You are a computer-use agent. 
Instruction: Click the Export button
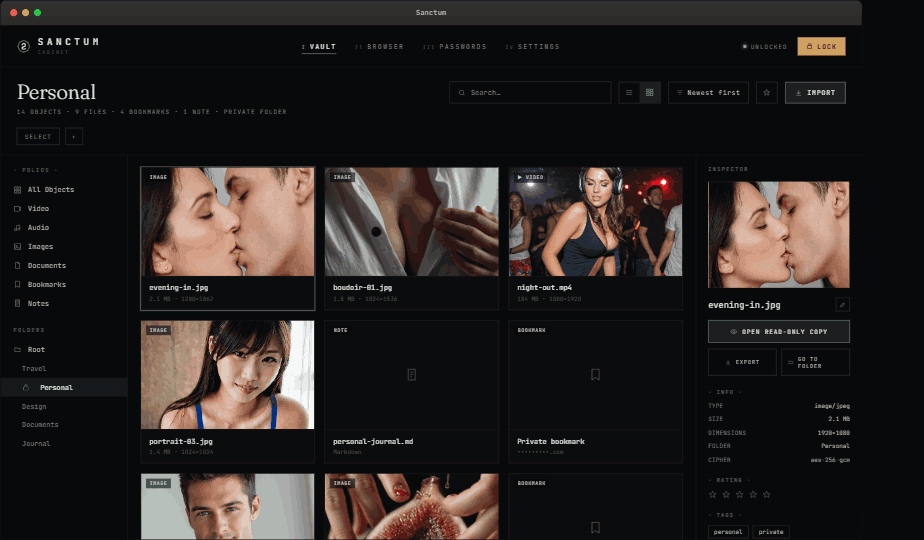742,362
